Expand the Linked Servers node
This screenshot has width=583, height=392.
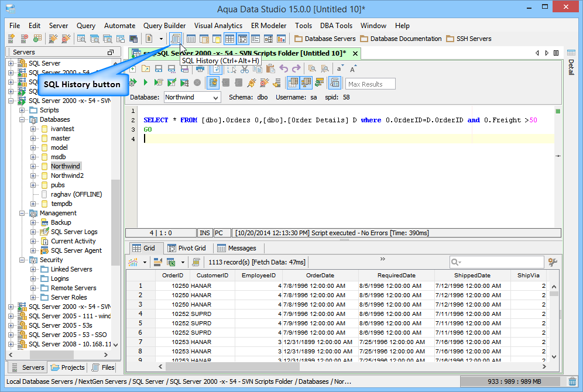click(33, 269)
